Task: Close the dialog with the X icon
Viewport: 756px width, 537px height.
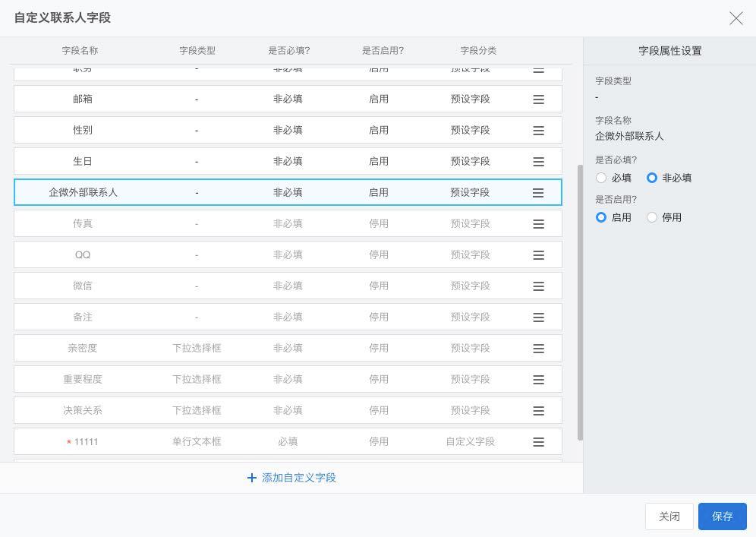Action: pos(736,18)
